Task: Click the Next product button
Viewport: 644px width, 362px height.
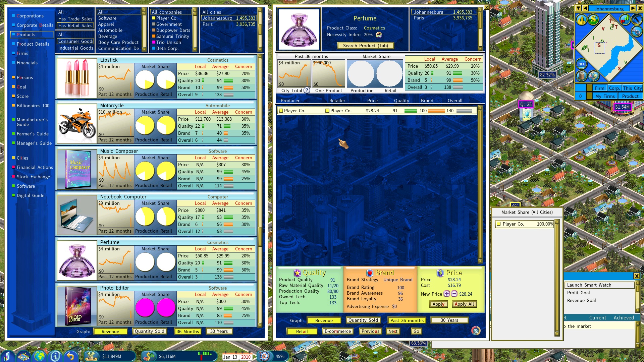Action: pyautogui.click(x=393, y=331)
